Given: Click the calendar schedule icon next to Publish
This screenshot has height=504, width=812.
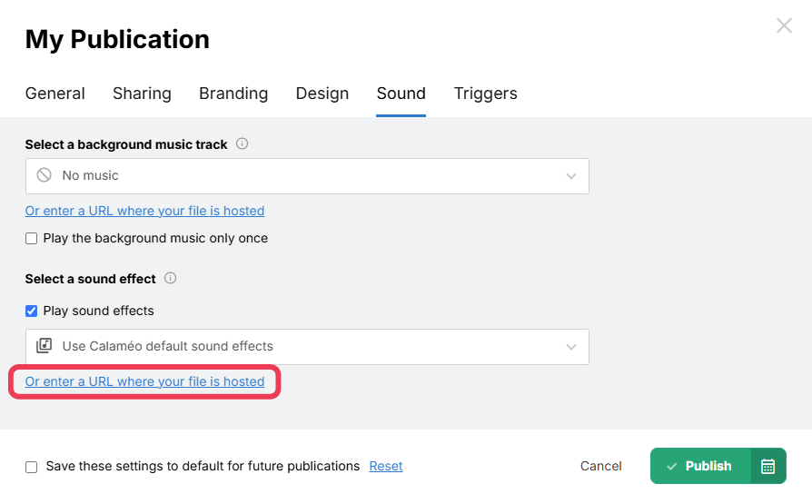Looking at the screenshot, I should coord(768,466).
